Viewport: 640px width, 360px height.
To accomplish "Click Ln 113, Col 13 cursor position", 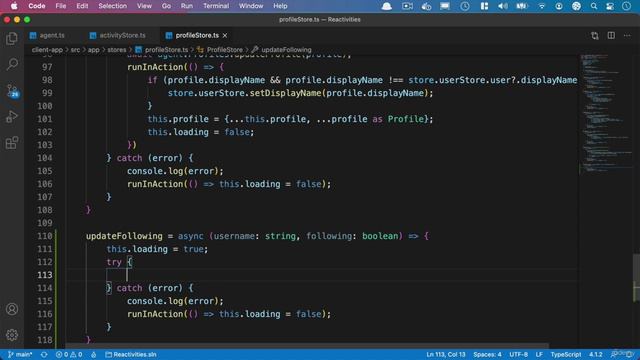I will (x=446, y=354).
